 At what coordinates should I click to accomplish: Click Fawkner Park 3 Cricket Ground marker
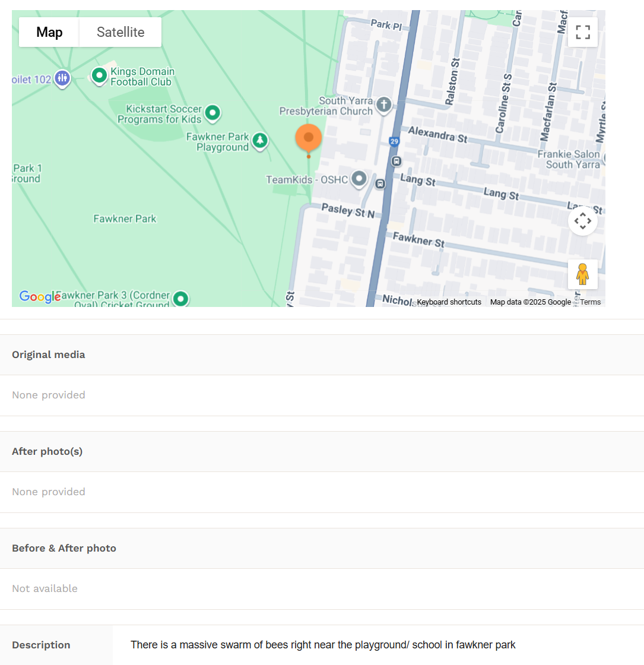(180, 299)
